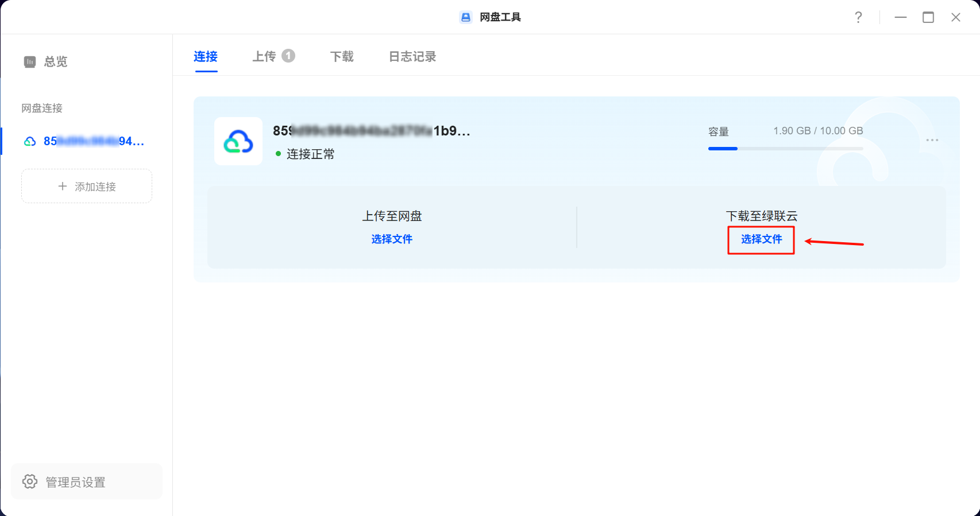Image resolution: width=980 pixels, height=516 pixels.
Task: Click 选择文件 under 上传至网盘
Action: coord(392,239)
